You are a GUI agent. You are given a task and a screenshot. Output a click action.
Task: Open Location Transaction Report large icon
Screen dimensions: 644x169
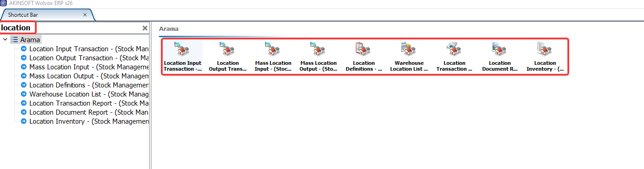pyautogui.click(x=454, y=57)
